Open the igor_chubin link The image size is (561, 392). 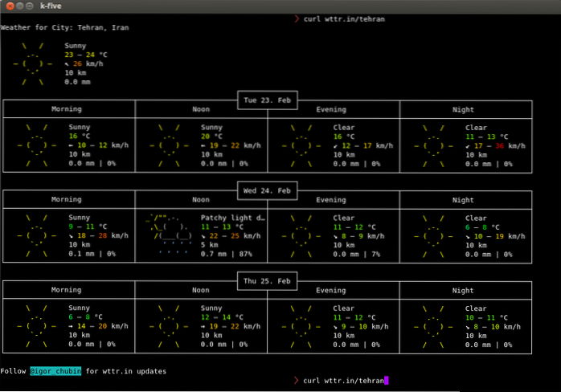click(55, 370)
